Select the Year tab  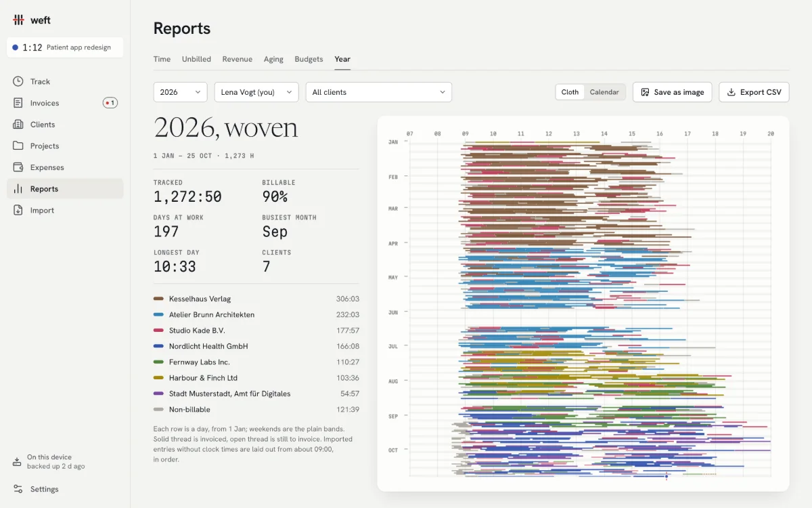point(342,59)
